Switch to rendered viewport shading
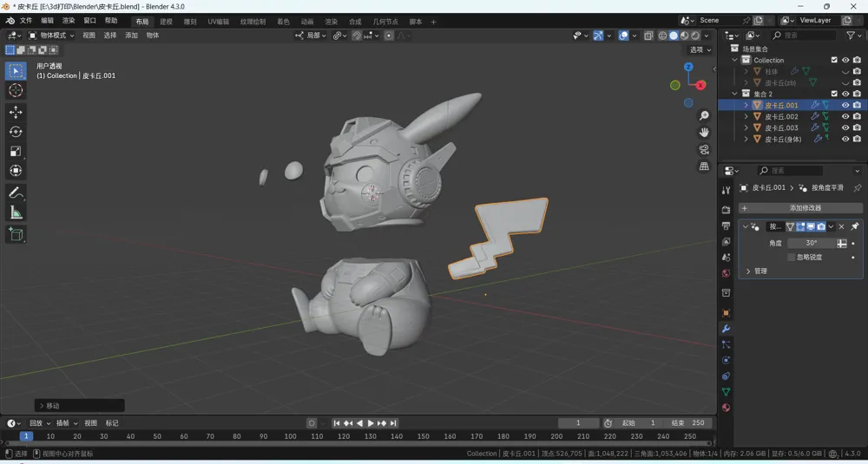The width and height of the screenshot is (868, 464). tap(695, 36)
